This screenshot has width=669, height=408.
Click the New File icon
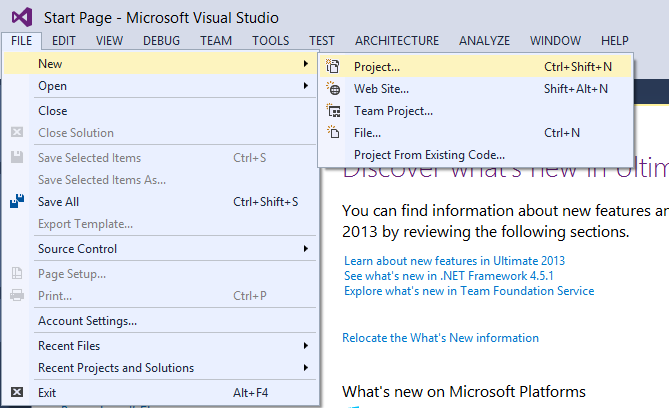[334, 132]
